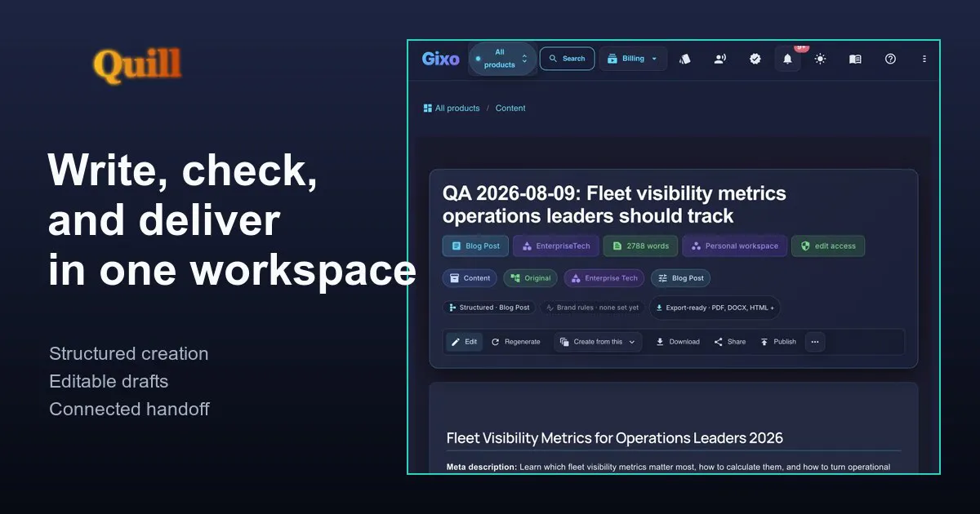Expand Create from this dropdown
Viewport: 980px width, 514px height.
[x=598, y=342]
